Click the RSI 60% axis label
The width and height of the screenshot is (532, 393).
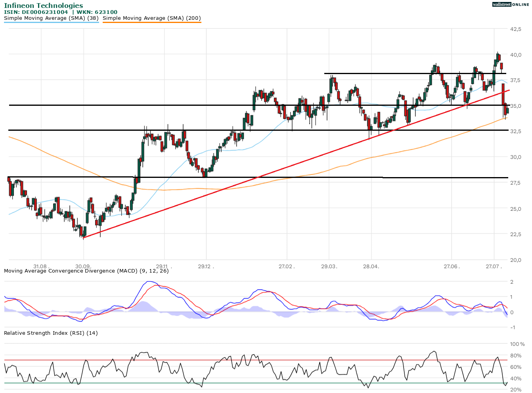point(516,367)
